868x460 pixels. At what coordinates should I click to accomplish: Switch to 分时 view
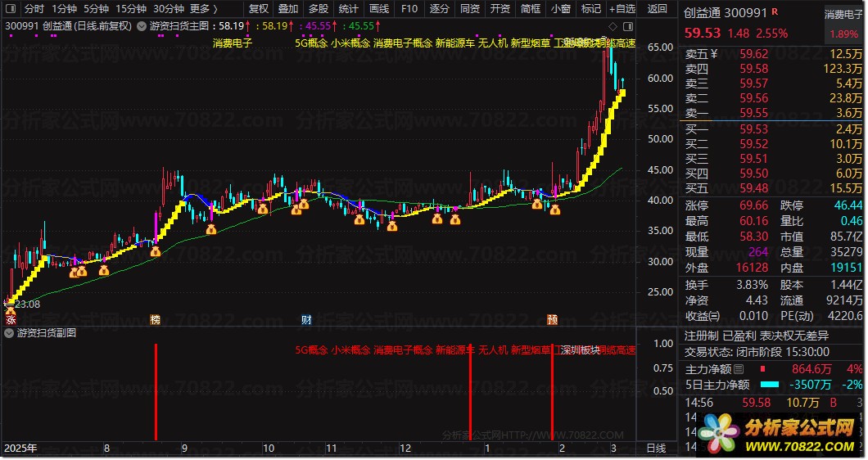point(34,9)
